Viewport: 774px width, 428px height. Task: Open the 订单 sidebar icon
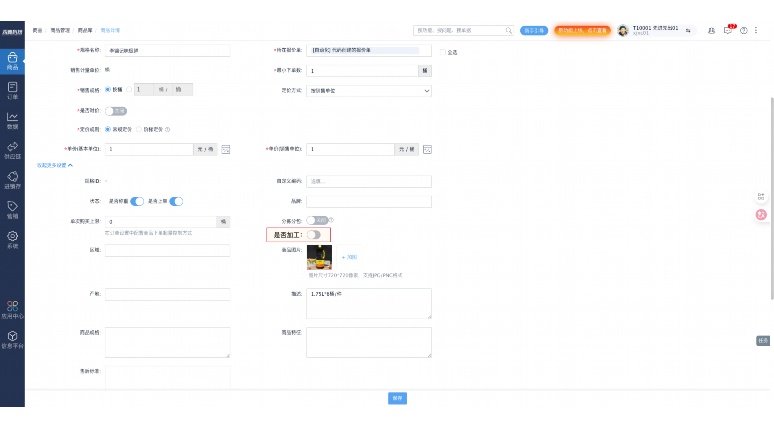[12, 91]
